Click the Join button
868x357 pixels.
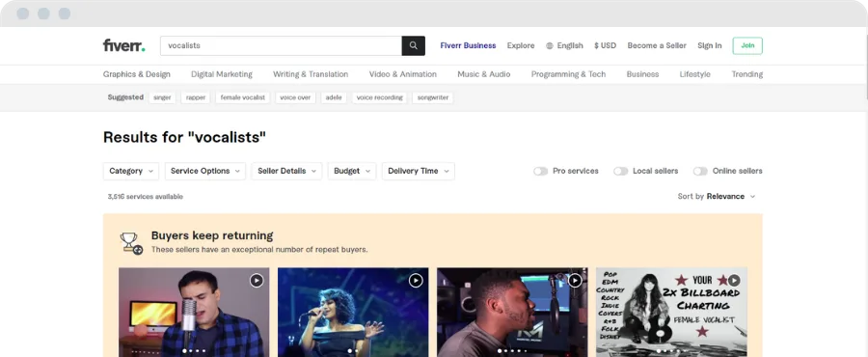click(x=747, y=46)
